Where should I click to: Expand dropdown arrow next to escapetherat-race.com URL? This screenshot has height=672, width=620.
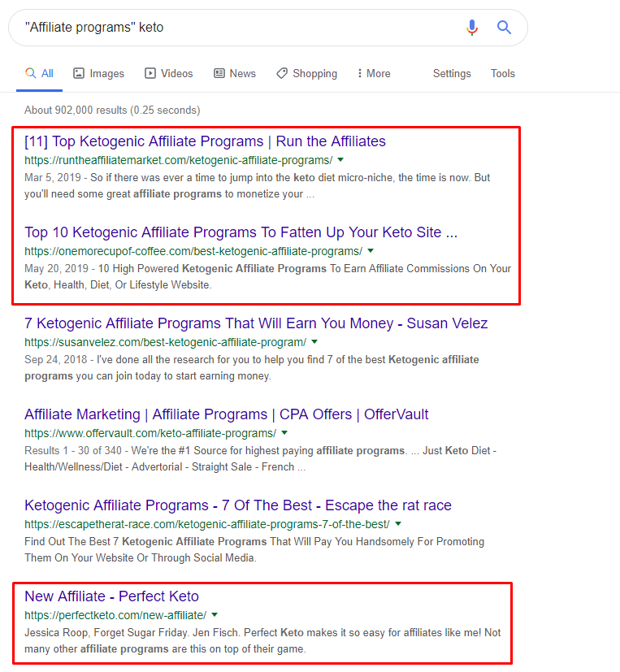[x=398, y=524]
